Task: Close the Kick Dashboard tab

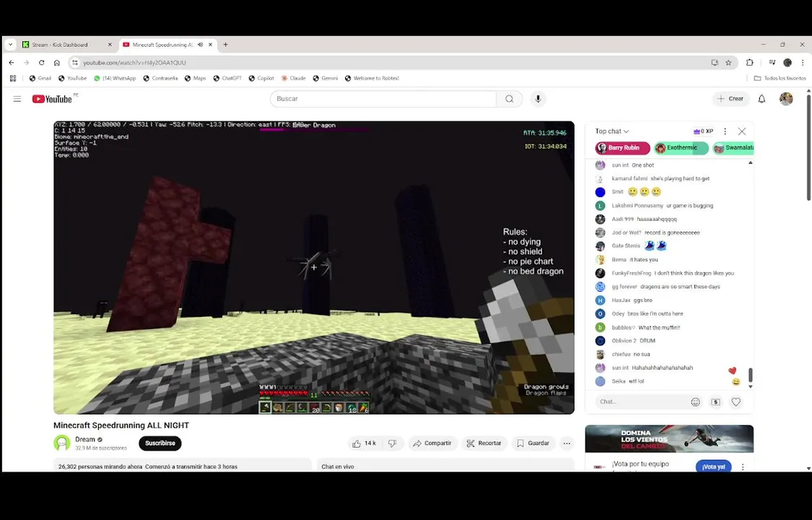Action: coord(110,45)
